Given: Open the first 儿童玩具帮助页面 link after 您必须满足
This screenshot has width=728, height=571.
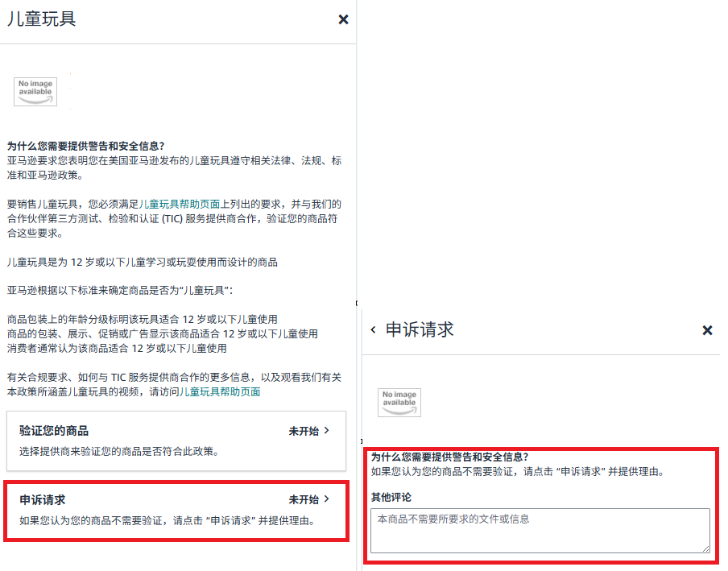Looking at the screenshot, I should click(x=180, y=205).
